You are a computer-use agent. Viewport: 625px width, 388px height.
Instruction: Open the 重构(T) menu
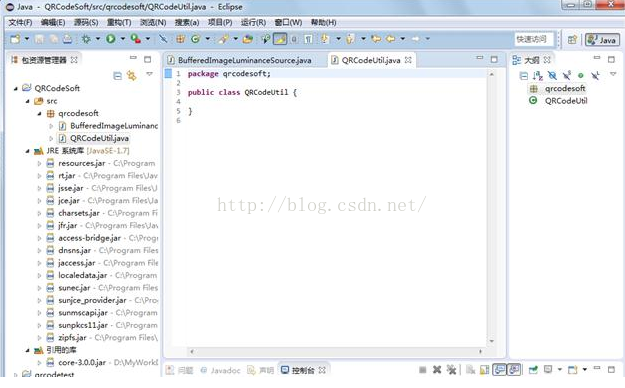pyautogui.click(x=119, y=22)
